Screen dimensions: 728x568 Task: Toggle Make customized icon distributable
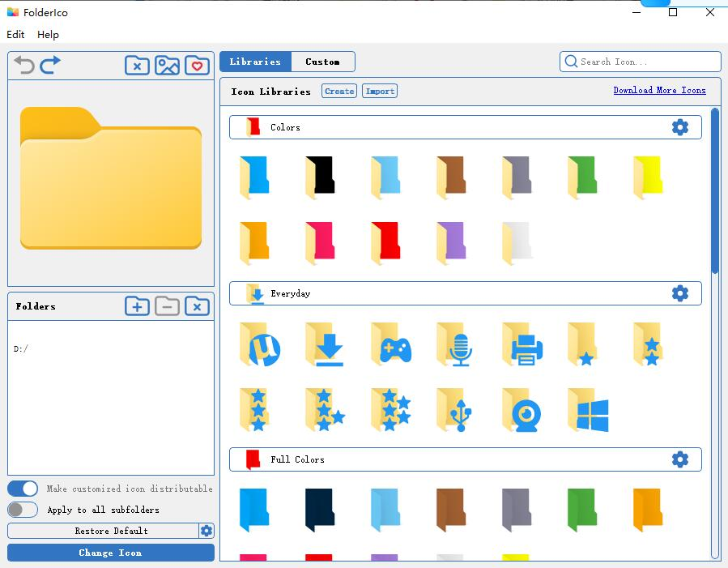(23, 489)
